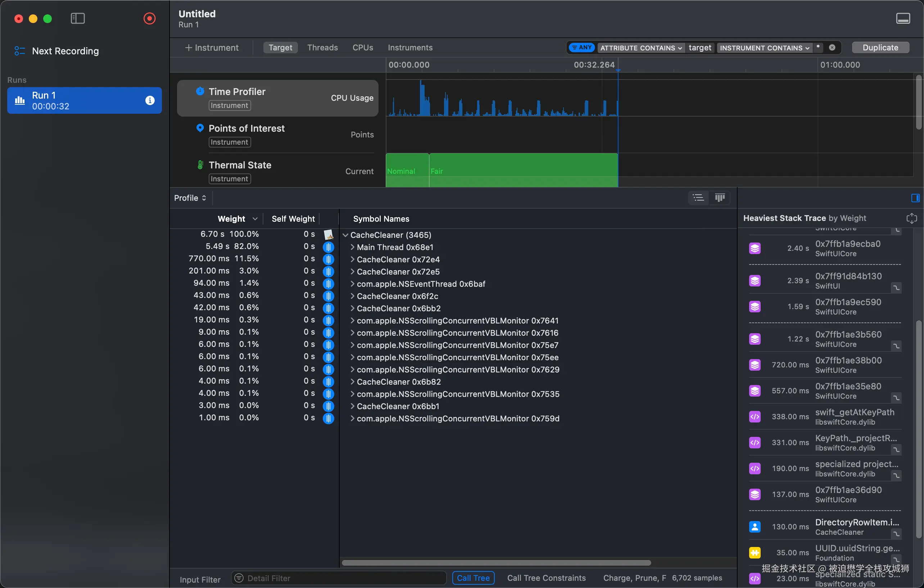Click the Add Instrument button

[212, 48]
